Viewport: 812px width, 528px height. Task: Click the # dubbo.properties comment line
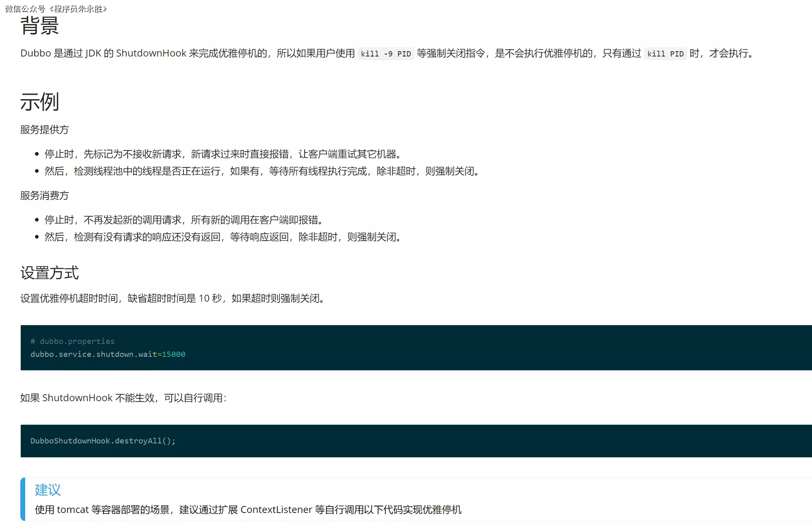click(72, 341)
